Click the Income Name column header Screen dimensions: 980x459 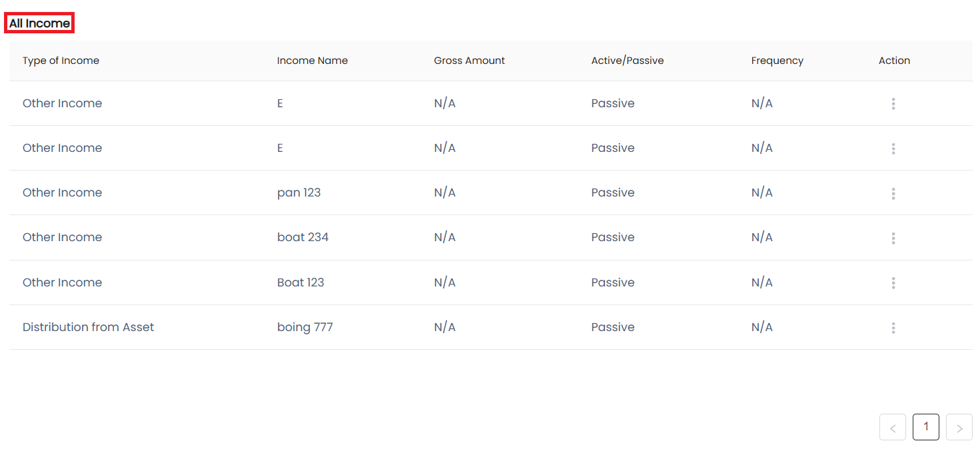point(312,61)
